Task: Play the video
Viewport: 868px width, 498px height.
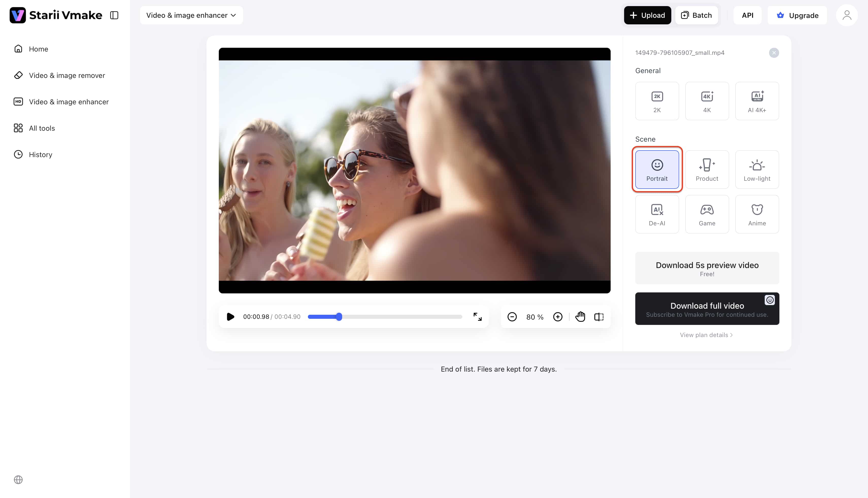Action: click(x=230, y=317)
